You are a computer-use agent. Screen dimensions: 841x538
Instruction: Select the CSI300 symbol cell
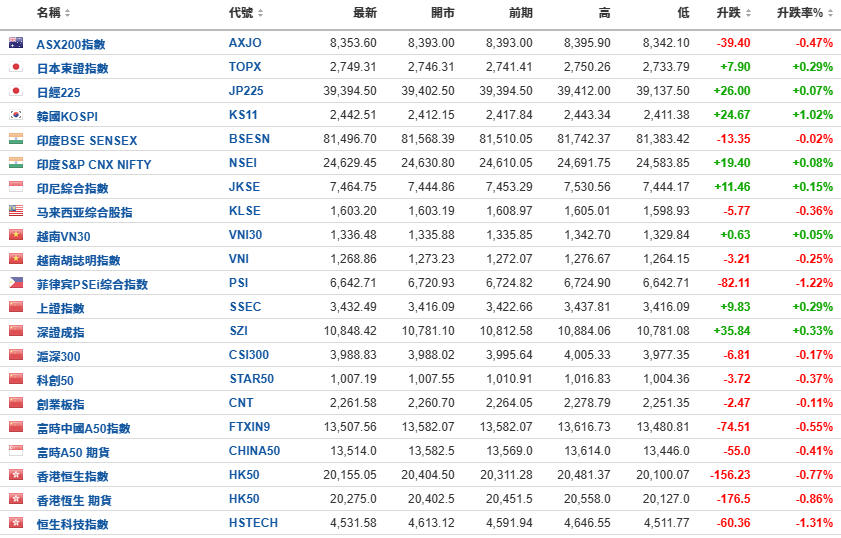(x=249, y=355)
